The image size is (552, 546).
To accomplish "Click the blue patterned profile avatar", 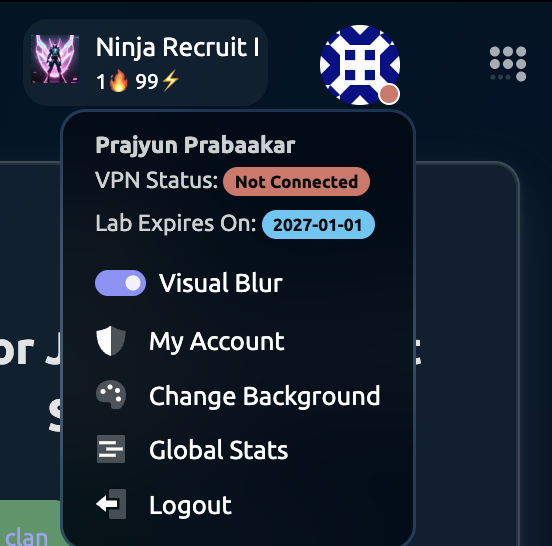I will pyautogui.click(x=360, y=65).
